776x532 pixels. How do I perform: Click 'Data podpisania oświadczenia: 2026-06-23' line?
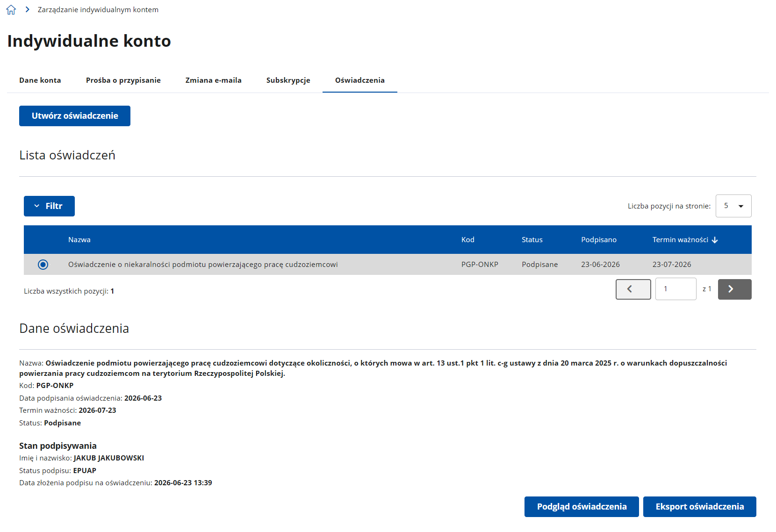[x=91, y=398]
